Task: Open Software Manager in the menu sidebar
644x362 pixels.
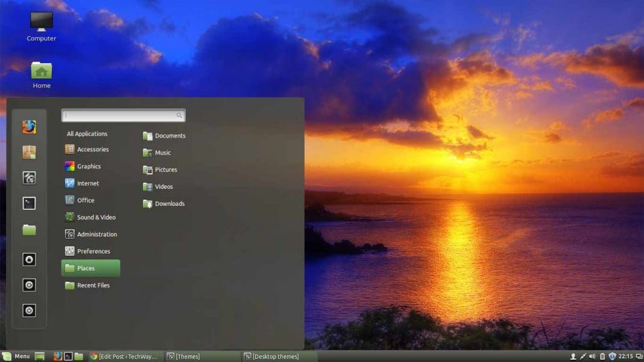Action: (x=28, y=152)
